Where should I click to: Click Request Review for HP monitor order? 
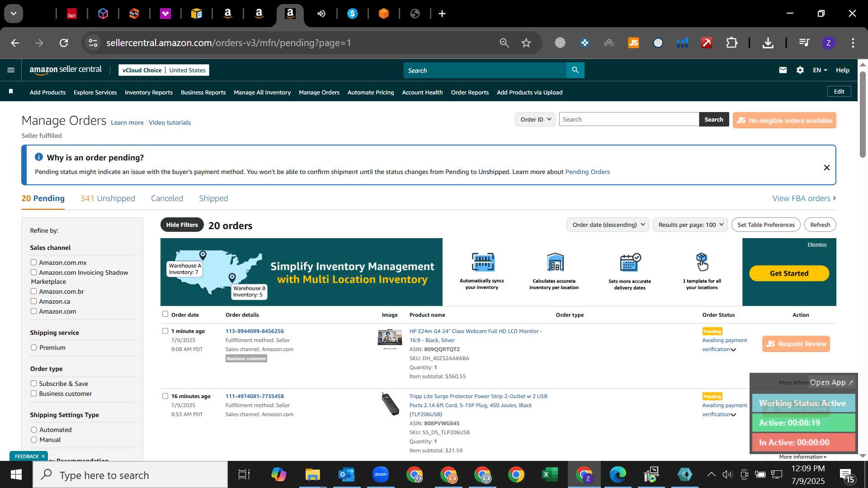pos(796,344)
